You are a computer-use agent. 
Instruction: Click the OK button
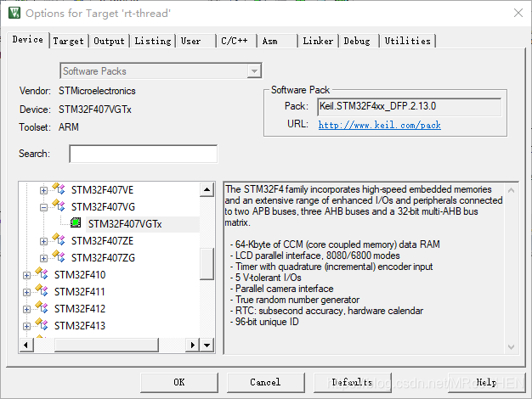[x=179, y=382]
